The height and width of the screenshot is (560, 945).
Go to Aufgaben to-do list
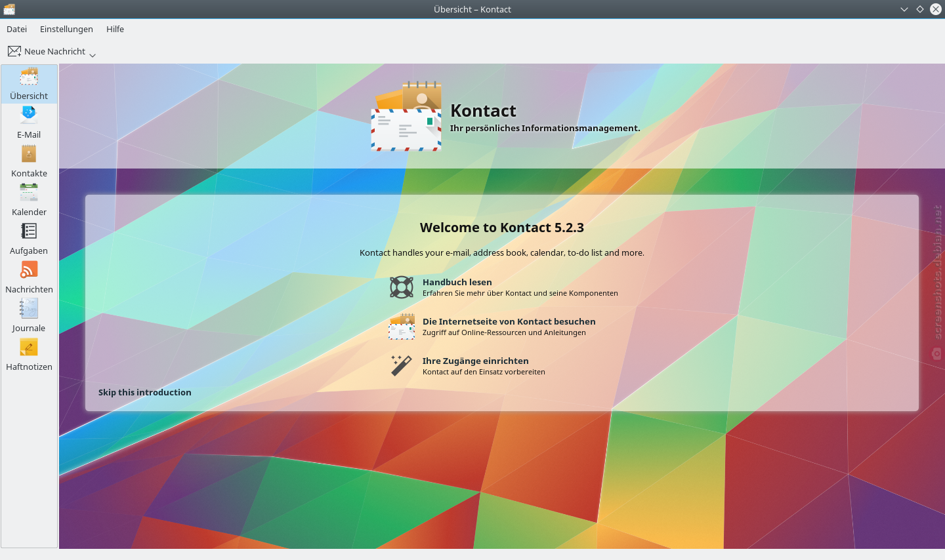29,239
